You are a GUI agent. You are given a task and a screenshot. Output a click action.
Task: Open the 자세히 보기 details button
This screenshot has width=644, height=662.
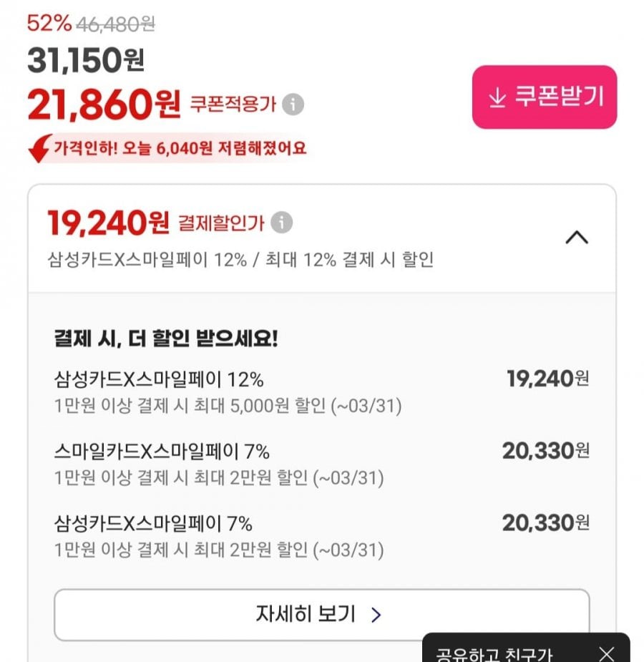pyautogui.click(x=321, y=615)
